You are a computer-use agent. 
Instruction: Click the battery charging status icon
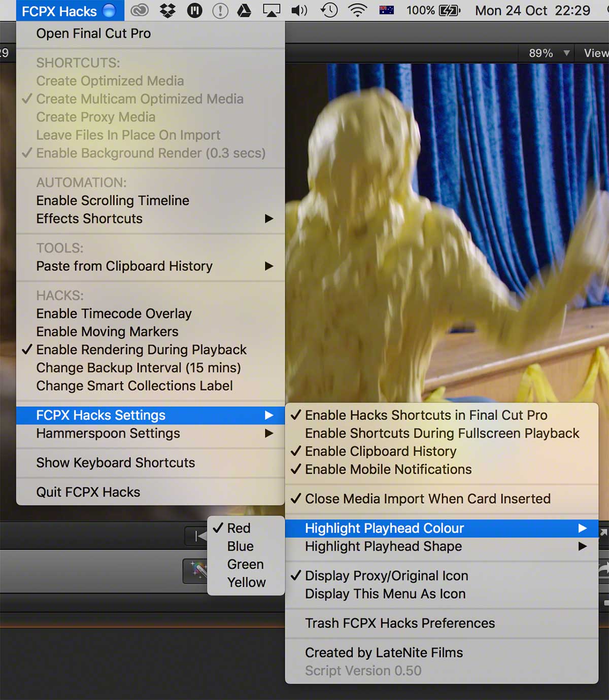click(449, 11)
